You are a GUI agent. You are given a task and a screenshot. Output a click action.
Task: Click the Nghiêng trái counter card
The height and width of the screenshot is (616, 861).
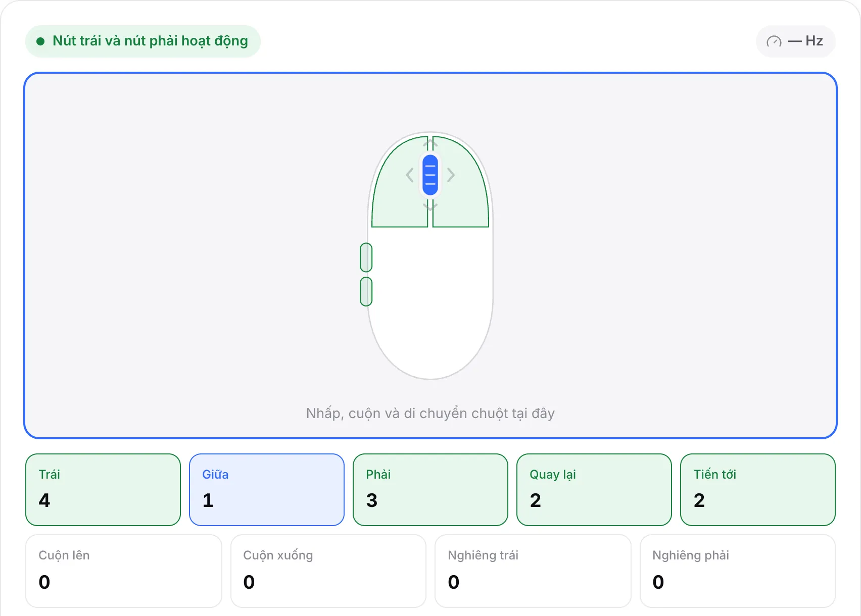pyautogui.click(x=533, y=571)
